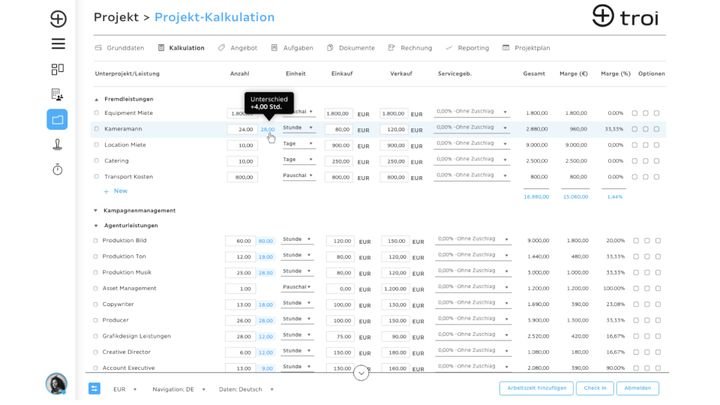Open Location Miete unit dropdown (Tage)
Screen dimensions: 720x405
pos(298,144)
